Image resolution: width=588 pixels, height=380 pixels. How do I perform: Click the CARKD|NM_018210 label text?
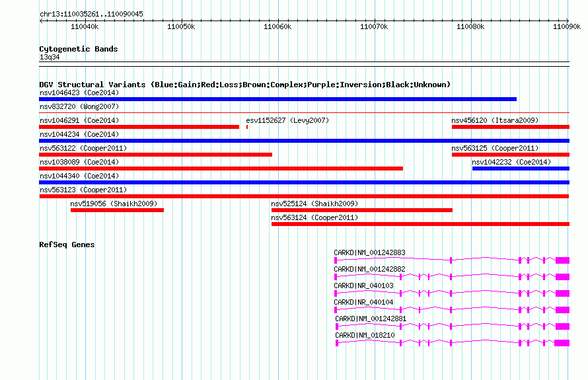coord(365,335)
